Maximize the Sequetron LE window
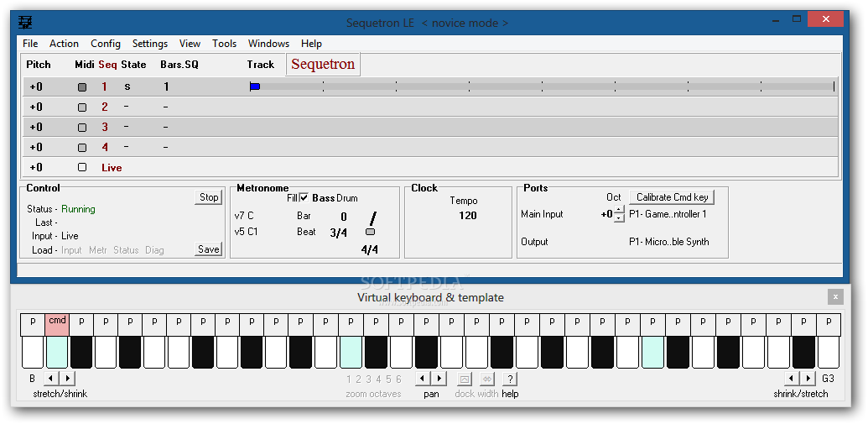This screenshot has width=868, height=424. coord(797,18)
